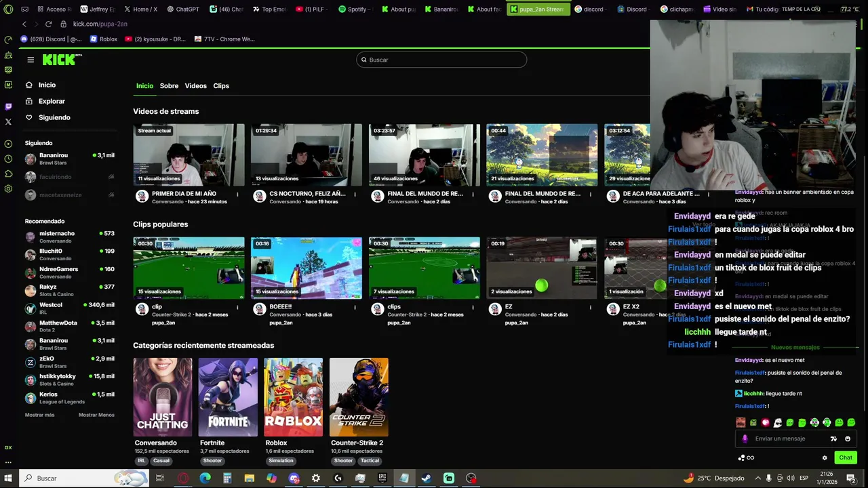Pick the first quick emote above chat input
Screen dimensions: 868x488
[x=741, y=422]
